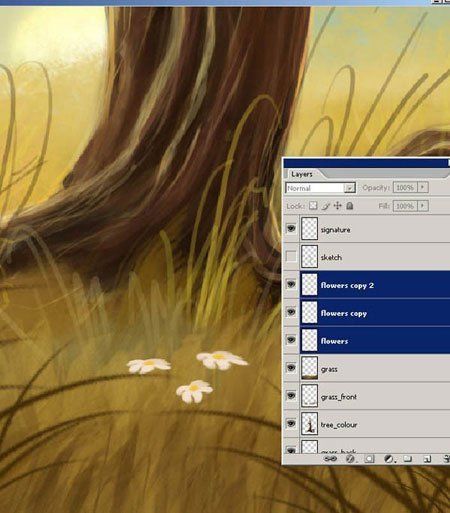
Task: Hide the grass layer
Action: pyautogui.click(x=291, y=368)
